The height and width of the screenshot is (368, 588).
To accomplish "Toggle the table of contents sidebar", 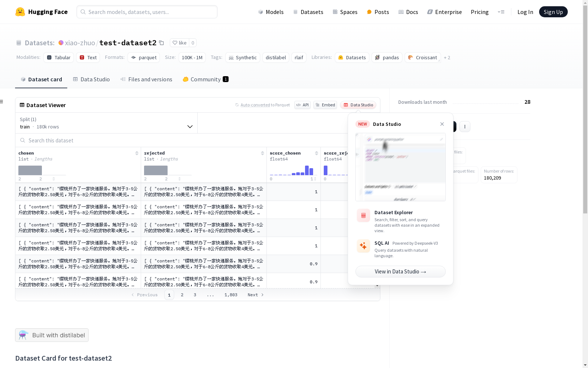I will click(x=2, y=102).
